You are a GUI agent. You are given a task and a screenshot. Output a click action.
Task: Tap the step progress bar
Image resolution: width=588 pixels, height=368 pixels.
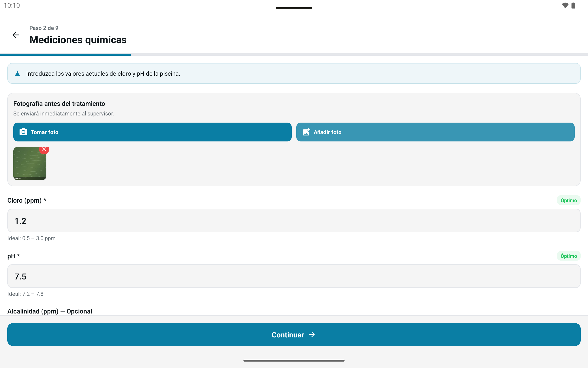tap(294, 55)
